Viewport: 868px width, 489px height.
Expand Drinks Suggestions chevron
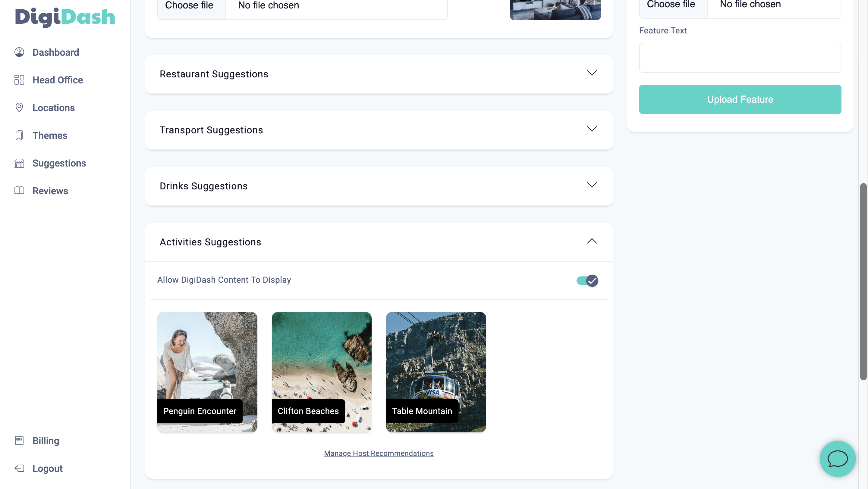pos(592,185)
